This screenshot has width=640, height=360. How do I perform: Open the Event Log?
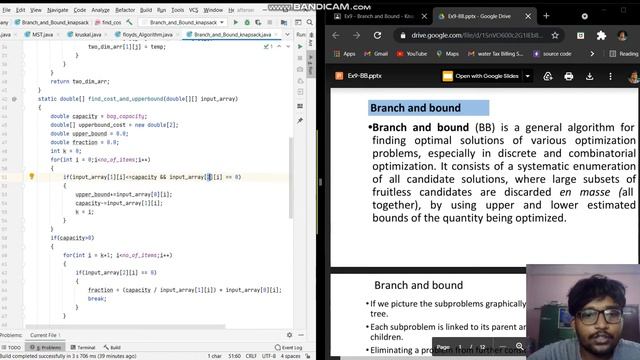pos(289,347)
